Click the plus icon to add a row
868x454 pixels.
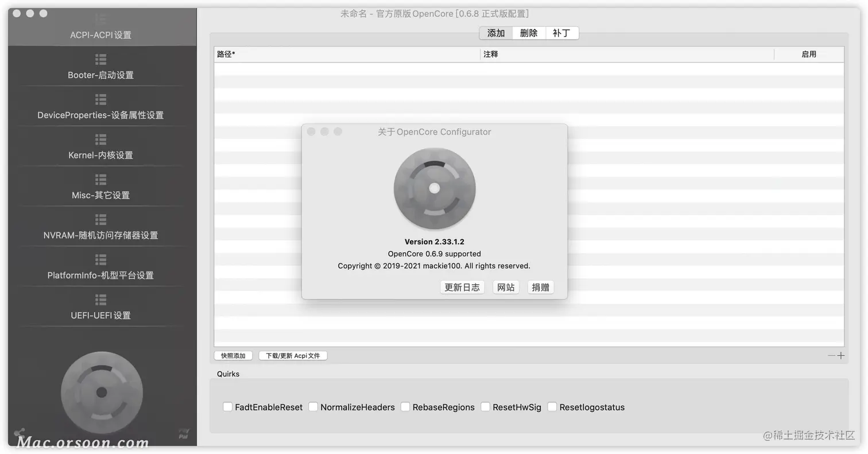click(x=840, y=355)
